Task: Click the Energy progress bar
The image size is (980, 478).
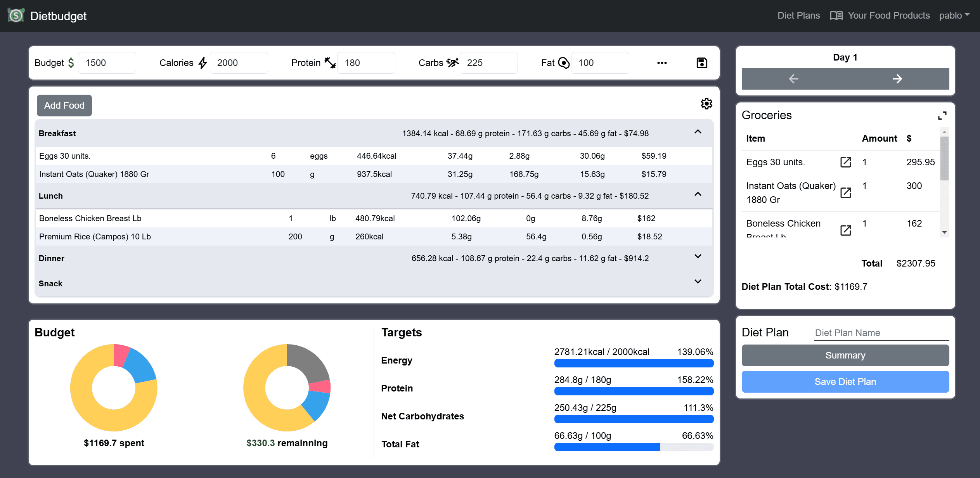Action: click(x=634, y=363)
